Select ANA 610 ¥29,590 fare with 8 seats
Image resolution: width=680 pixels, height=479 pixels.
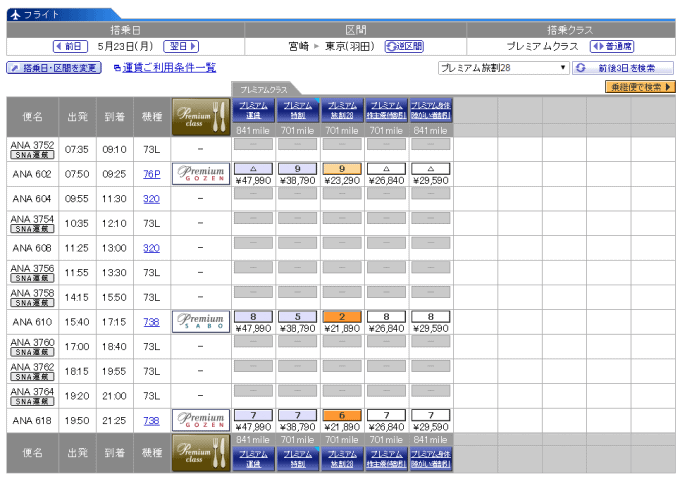click(431, 316)
